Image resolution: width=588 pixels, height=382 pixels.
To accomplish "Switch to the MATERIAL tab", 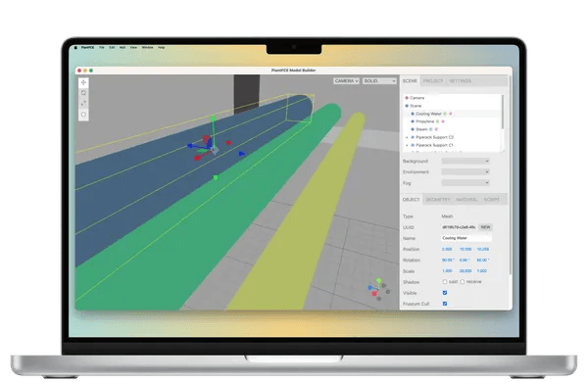I will click(x=466, y=200).
